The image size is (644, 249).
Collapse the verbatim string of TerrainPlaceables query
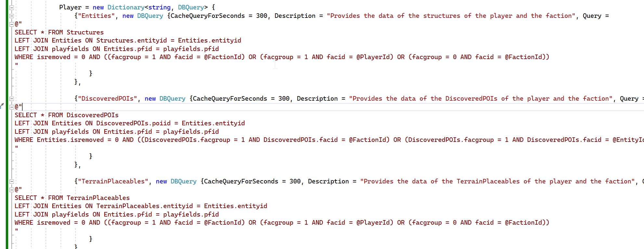coord(12,190)
